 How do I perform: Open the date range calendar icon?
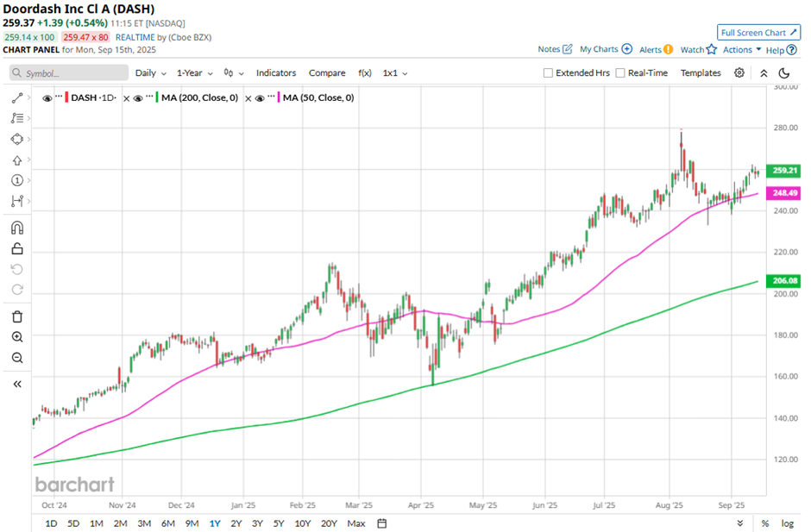[381, 523]
